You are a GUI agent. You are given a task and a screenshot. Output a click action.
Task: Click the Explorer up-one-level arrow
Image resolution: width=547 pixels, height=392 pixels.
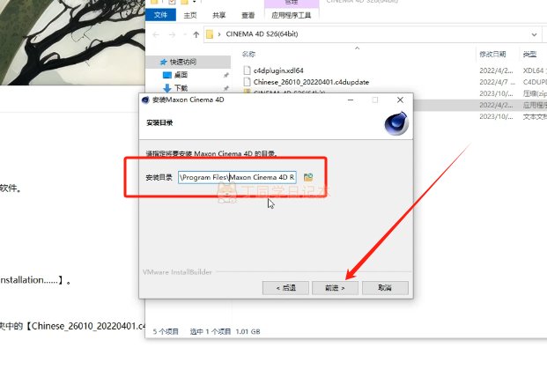(x=196, y=34)
